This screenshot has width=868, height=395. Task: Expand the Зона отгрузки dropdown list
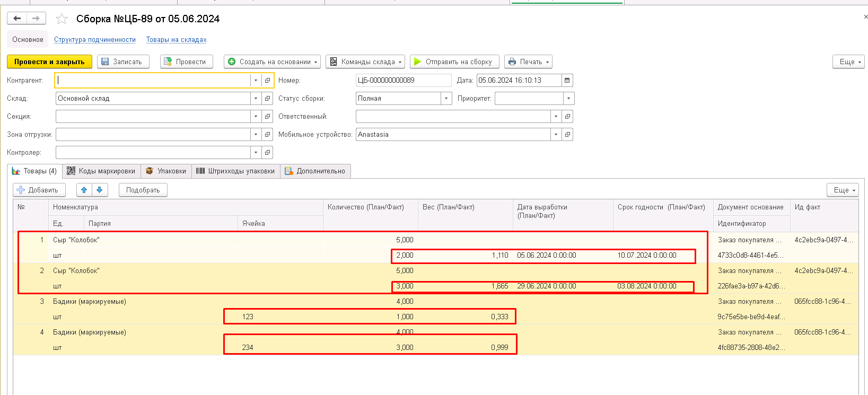256,135
